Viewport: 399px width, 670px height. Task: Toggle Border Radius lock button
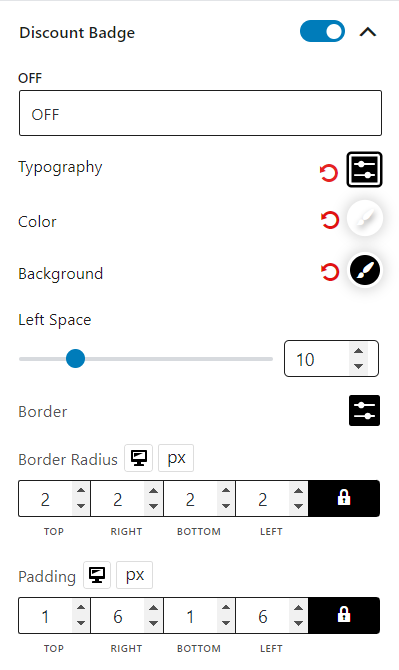tap(344, 498)
